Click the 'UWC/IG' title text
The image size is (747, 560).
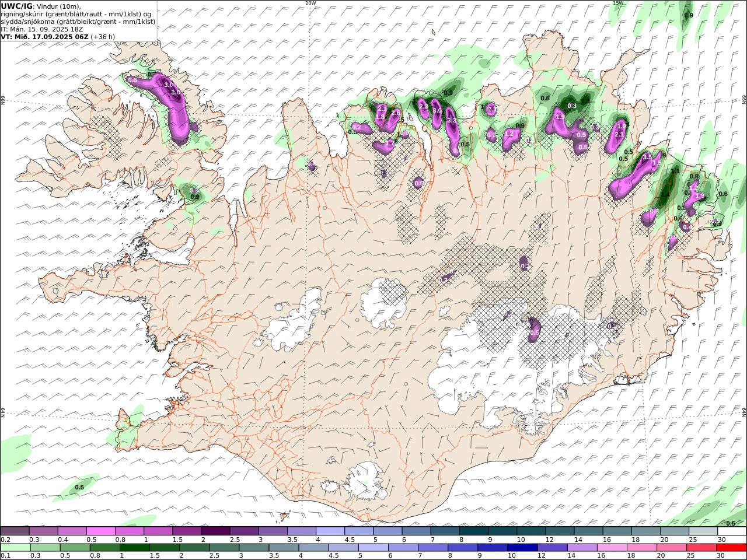point(17,6)
